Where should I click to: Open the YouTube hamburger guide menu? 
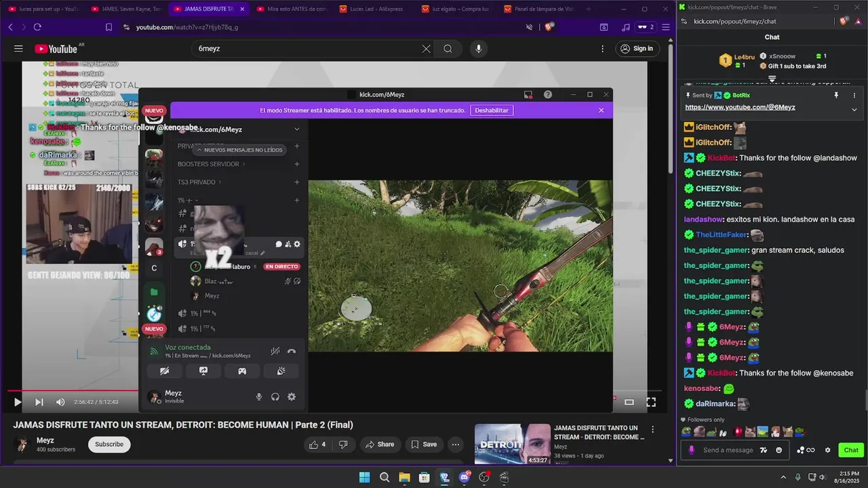click(x=18, y=49)
